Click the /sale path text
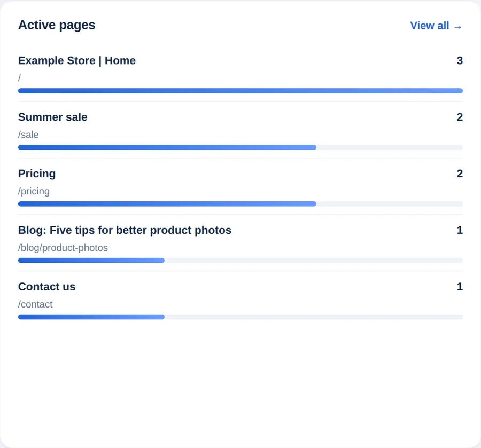Viewport: 481px width, 448px height. point(28,135)
